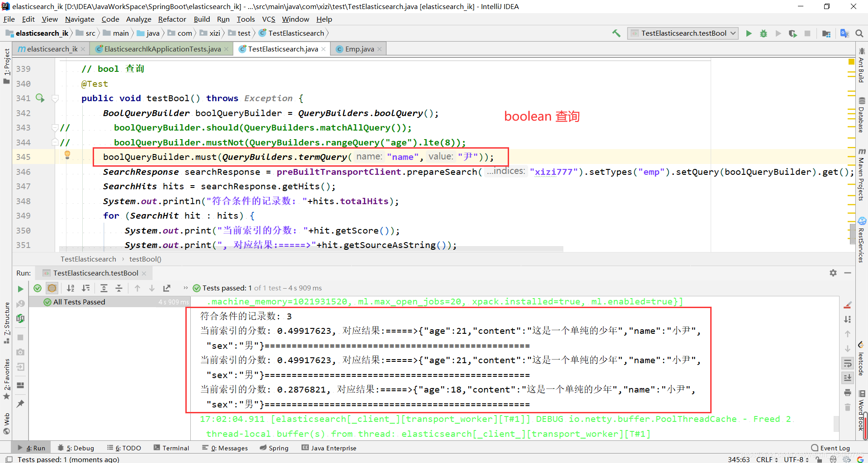Open the VCS menu

(269, 19)
